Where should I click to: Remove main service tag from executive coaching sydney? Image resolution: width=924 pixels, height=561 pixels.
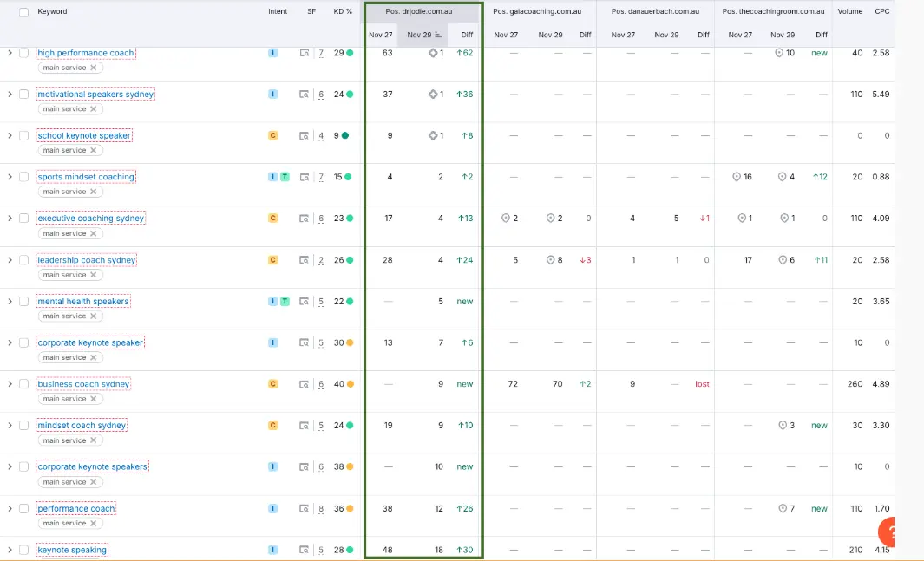click(94, 233)
